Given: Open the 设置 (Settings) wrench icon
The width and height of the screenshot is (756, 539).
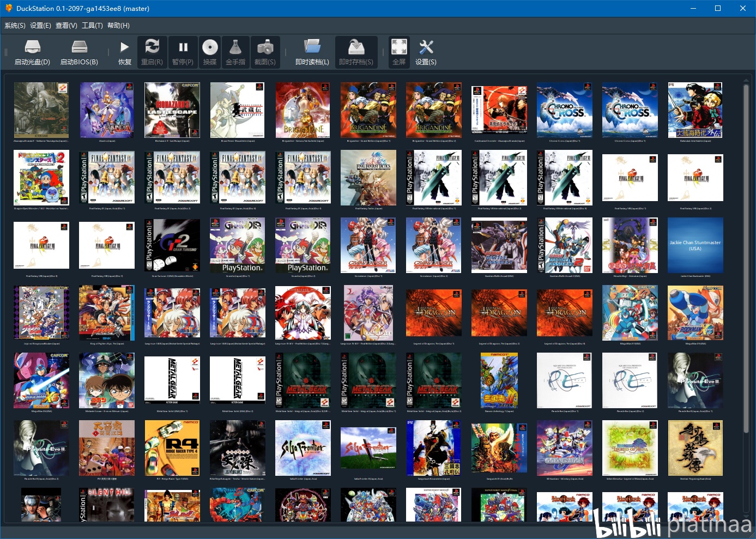Looking at the screenshot, I should click(426, 47).
